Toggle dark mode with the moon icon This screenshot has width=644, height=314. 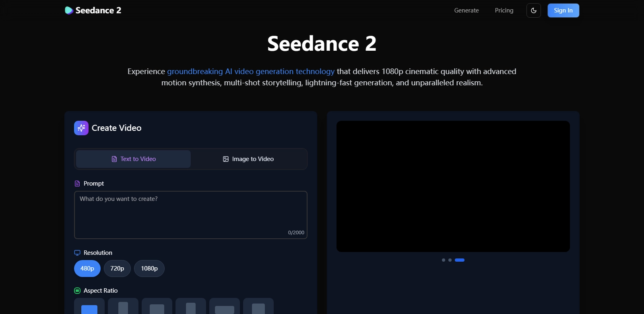point(534,10)
